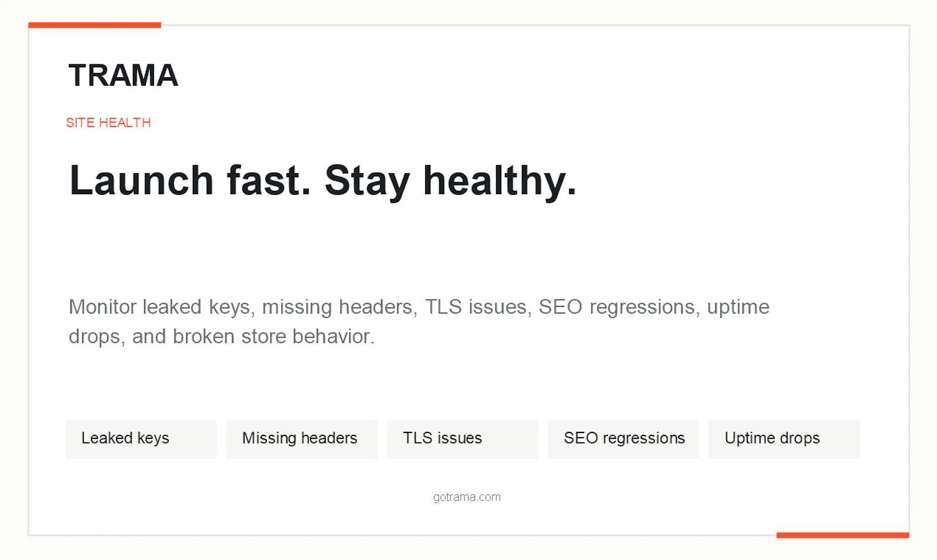
Task: Click the word 'uptime' in the description
Action: click(x=738, y=308)
